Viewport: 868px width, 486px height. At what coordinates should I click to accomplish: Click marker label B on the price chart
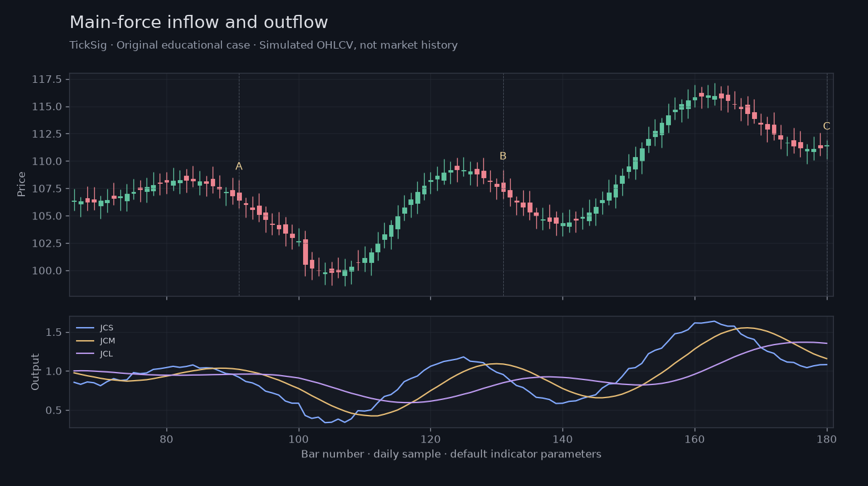coord(503,156)
